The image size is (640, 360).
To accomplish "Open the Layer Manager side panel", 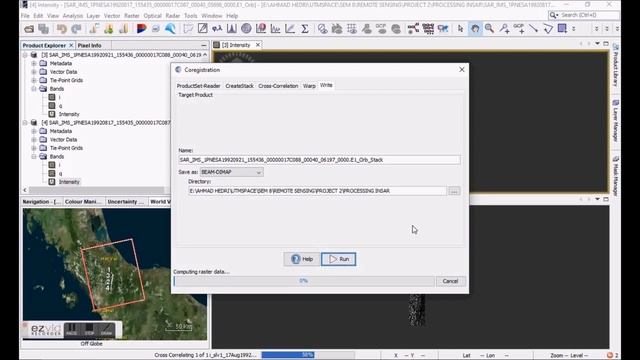I will click(x=616, y=122).
